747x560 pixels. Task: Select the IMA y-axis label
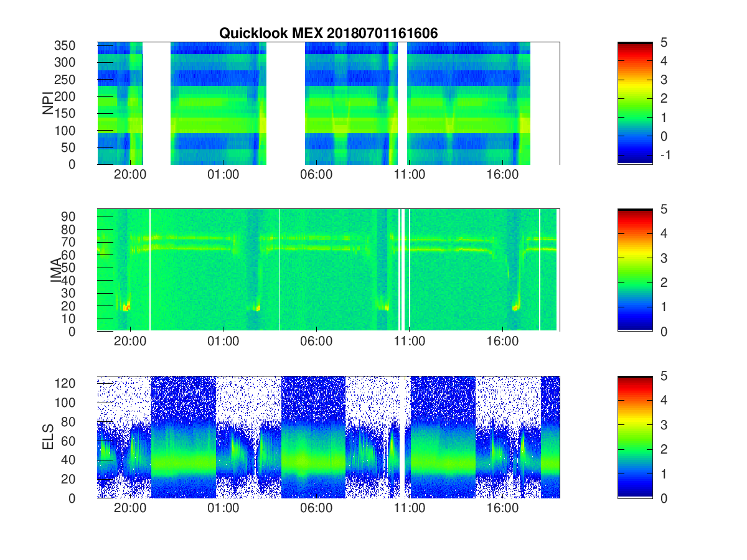click(x=56, y=270)
